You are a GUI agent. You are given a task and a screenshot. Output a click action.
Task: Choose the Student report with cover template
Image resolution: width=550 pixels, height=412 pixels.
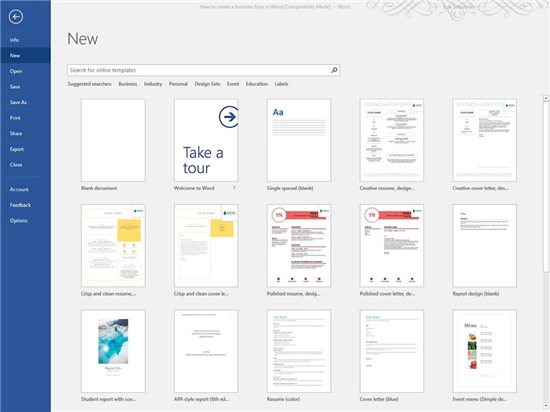tap(113, 351)
